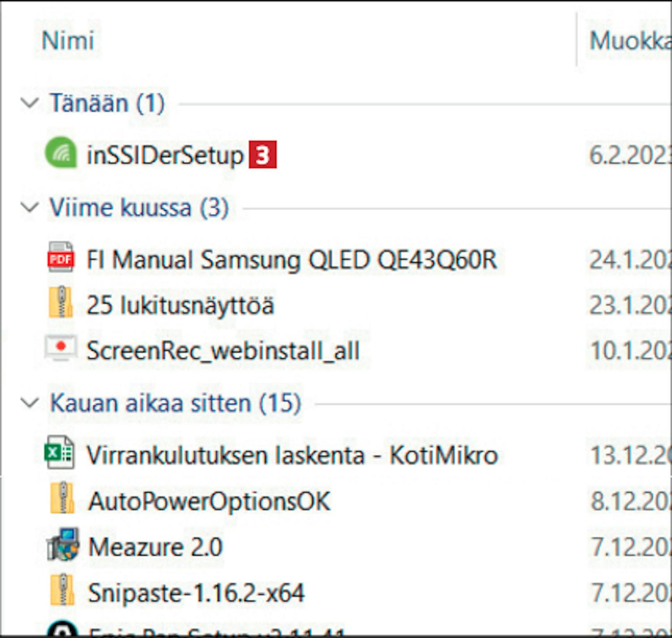The height and width of the screenshot is (638, 672).
Task: Click the inSSIDerSetup green Wi-Fi icon
Action: pos(61,152)
